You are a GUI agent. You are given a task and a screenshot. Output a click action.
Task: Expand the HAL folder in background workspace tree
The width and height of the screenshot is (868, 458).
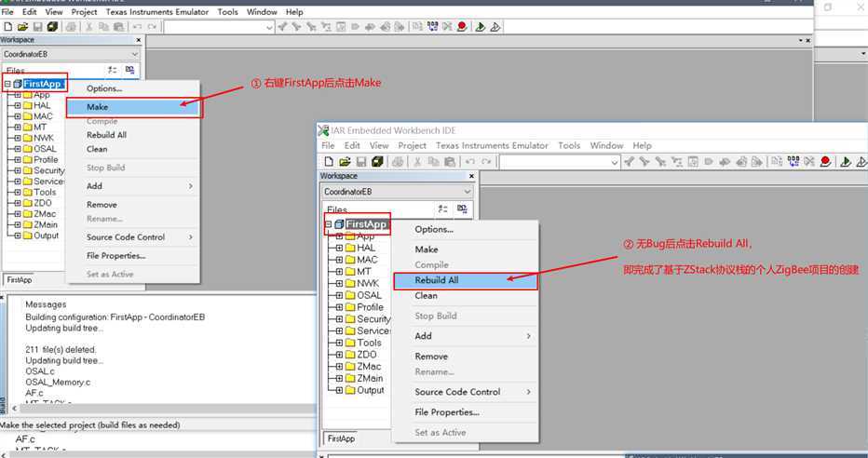(x=18, y=105)
